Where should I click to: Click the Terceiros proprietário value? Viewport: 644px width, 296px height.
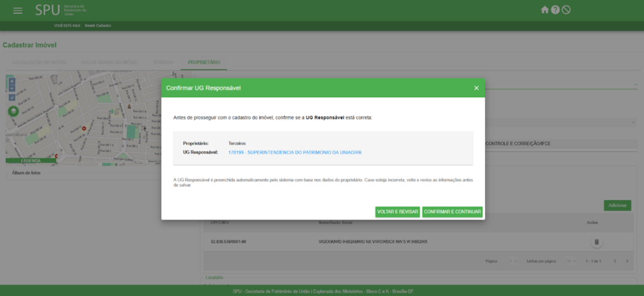coord(237,143)
